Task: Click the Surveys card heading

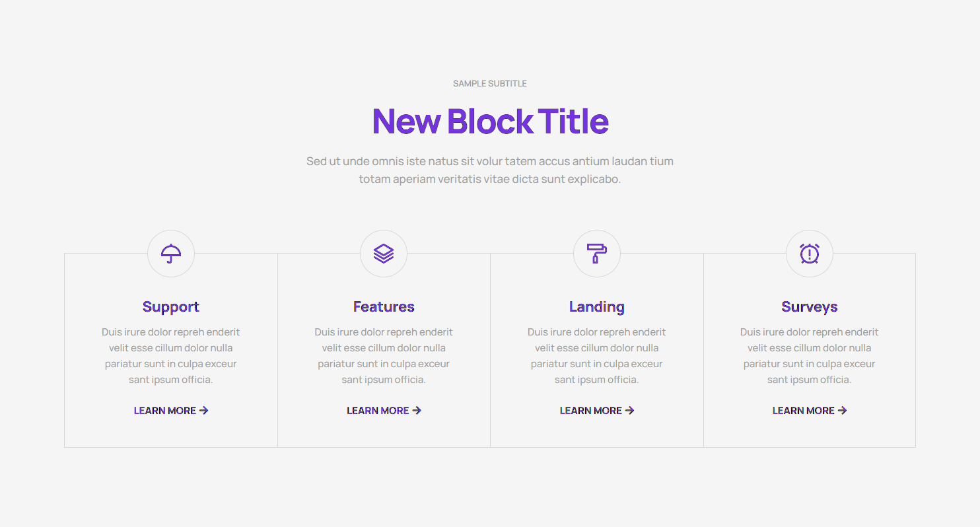Action: click(810, 306)
